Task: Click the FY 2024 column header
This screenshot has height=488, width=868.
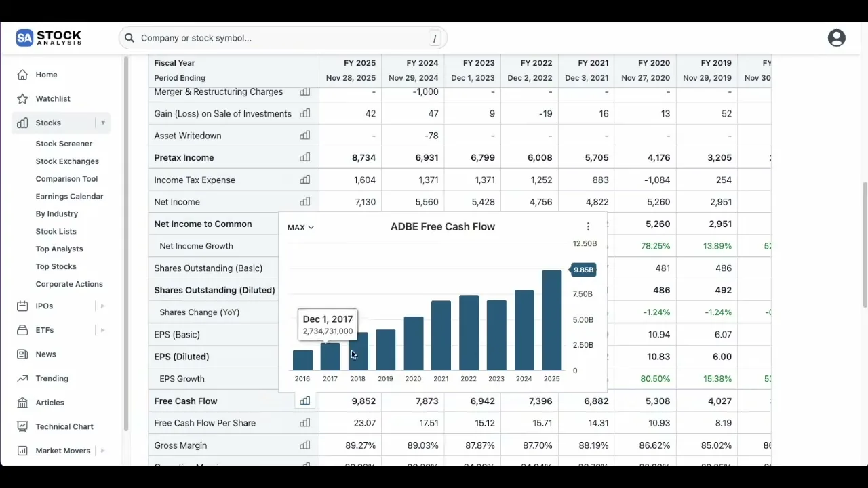Action: click(x=422, y=63)
